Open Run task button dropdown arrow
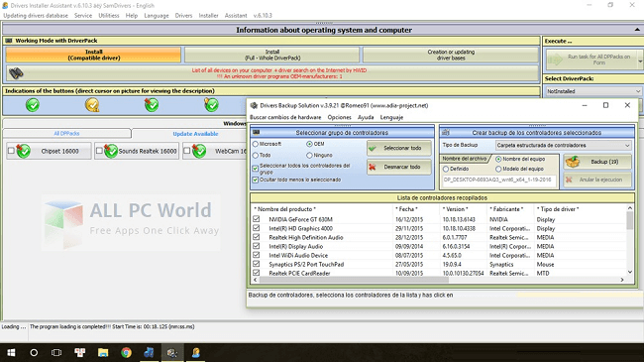Viewport: 644px width, 362px height. tap(640, 61)
